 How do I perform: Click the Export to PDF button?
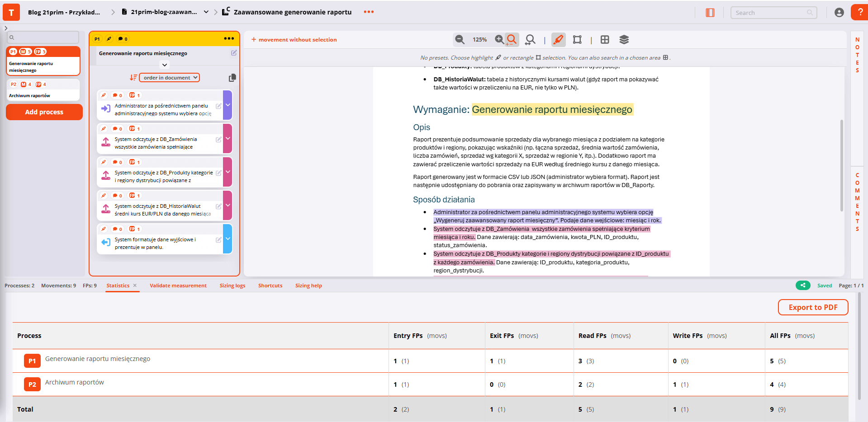point(813,307)
